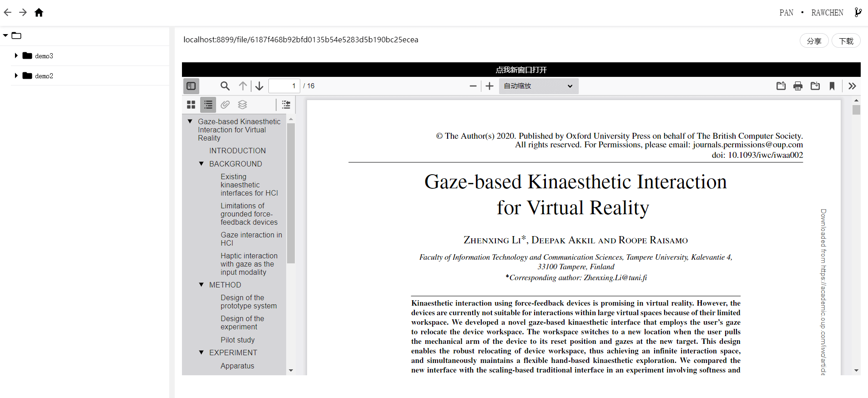Click the PDF viewer scroll-down arrow
The width and height of the screenshot is (868, 398).
tap(857, 371)
